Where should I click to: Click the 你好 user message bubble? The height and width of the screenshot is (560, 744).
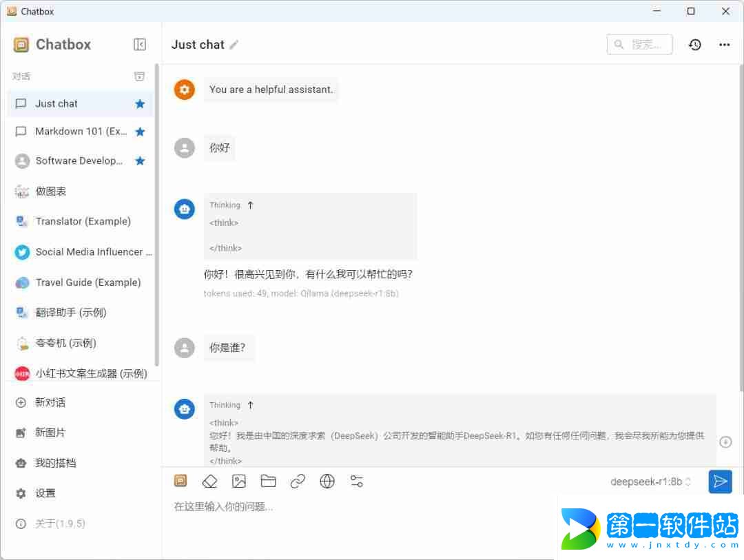(219, 147)
